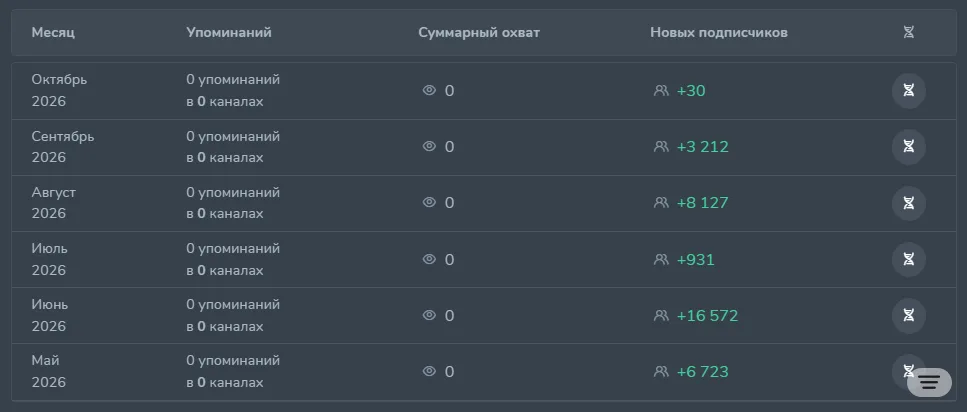The height and width of the screenshot is (412, 967).
Task: Open the floating filter lines button
Action: click(929, 382)
